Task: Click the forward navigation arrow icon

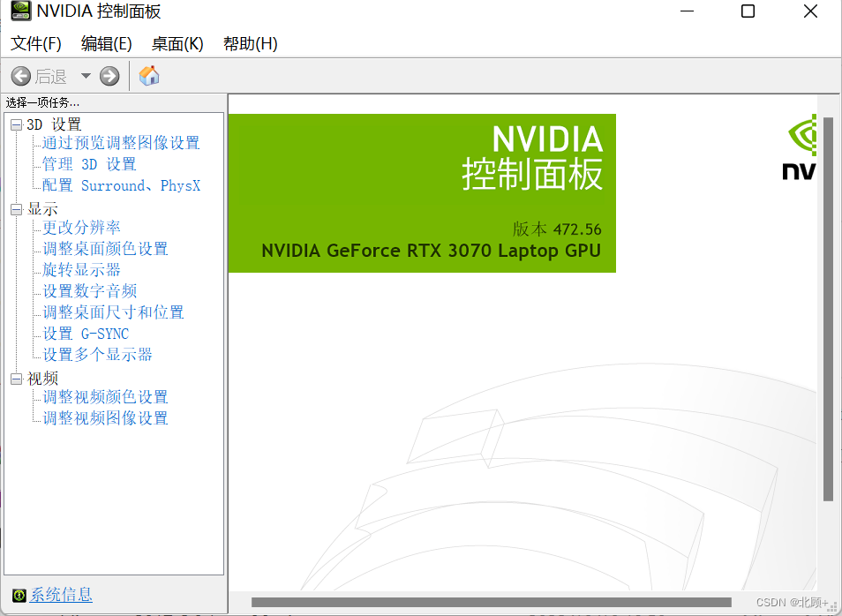Action: click(109, 76)
